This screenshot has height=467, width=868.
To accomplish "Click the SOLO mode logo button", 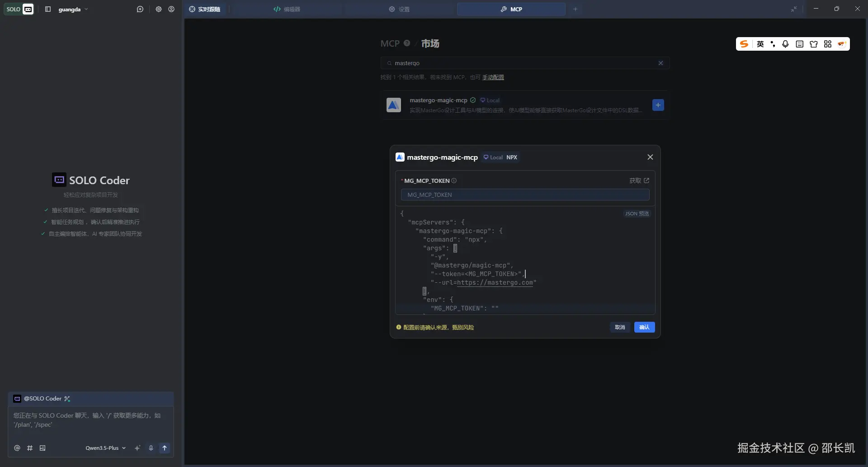I will tap(19, 9).
